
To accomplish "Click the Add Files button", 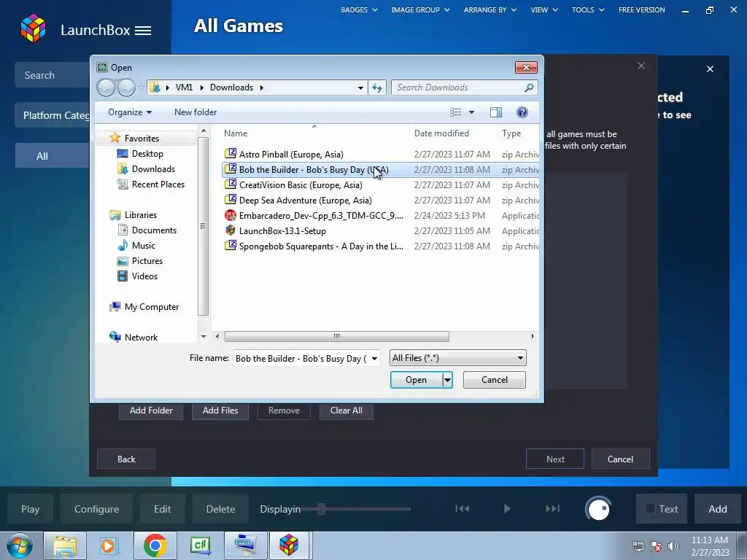I will tap(220, 411).
